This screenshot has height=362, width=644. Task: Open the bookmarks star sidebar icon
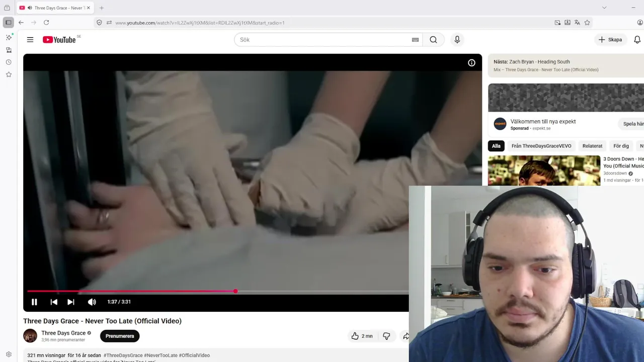pos(9,74)
